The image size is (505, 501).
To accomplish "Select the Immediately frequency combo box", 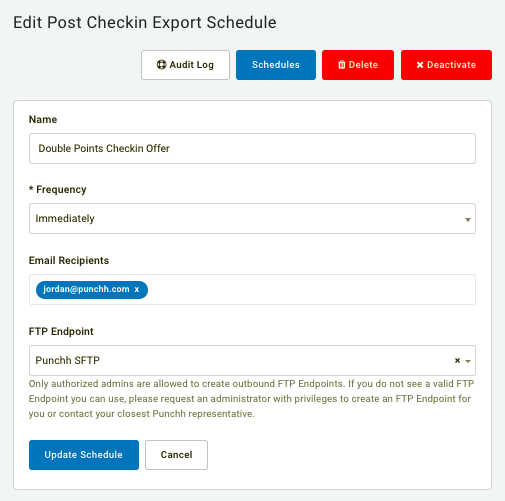I will (252, 219).
